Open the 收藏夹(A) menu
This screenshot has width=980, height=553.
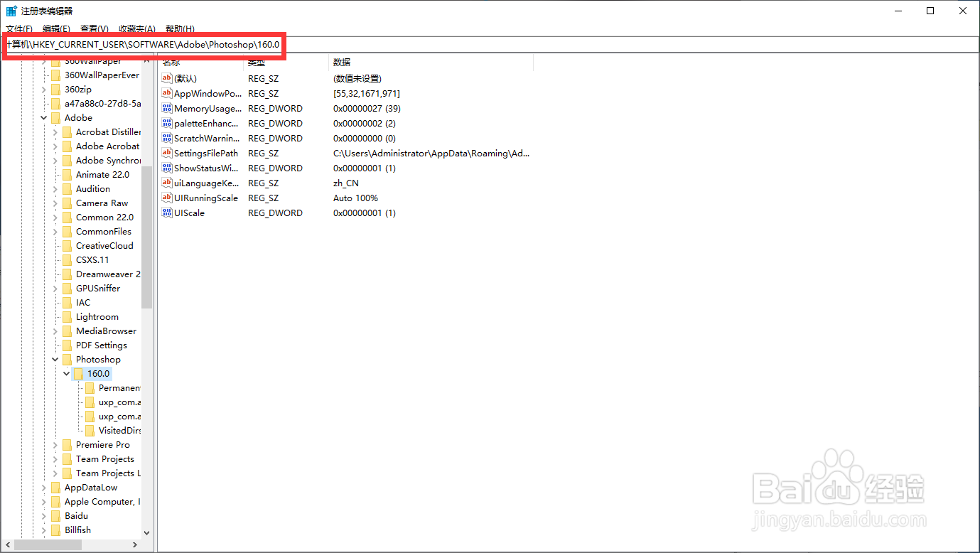137,29
